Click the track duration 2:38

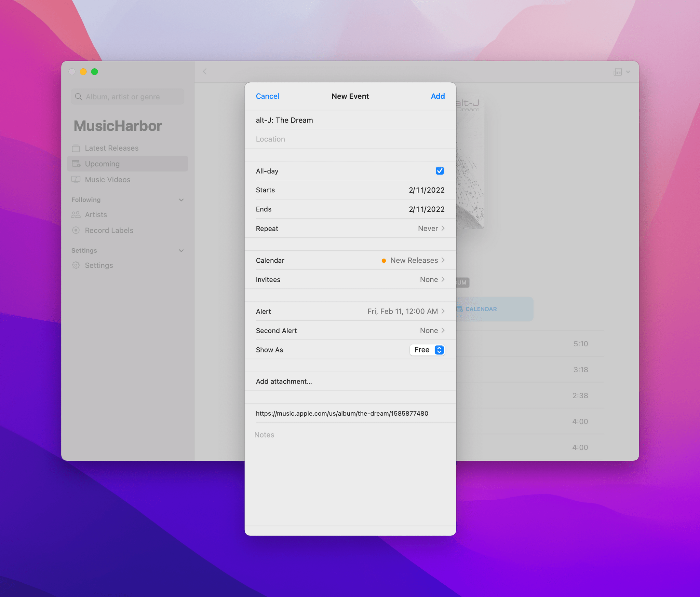(x=580, y=395)
